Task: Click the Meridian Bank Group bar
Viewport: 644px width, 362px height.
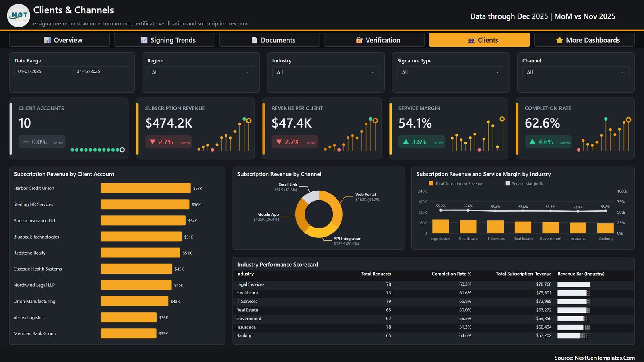Action: tap(128, 333)
